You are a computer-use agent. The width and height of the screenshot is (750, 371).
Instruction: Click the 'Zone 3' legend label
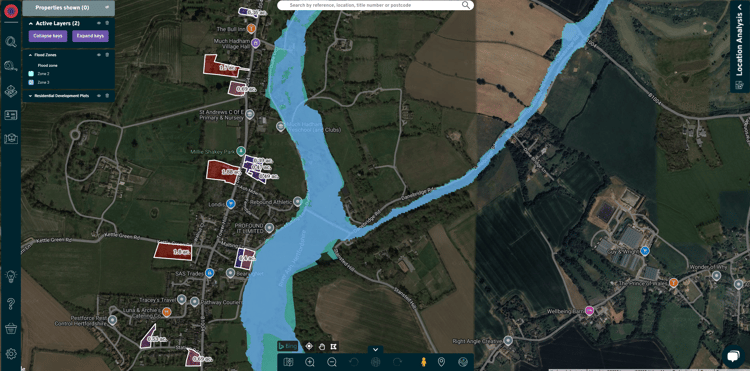pos(44,82)
